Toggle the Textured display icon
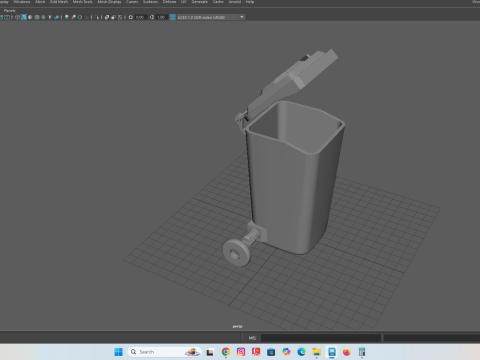Screen dimensions: 480x360 click(x=43, y=17)
